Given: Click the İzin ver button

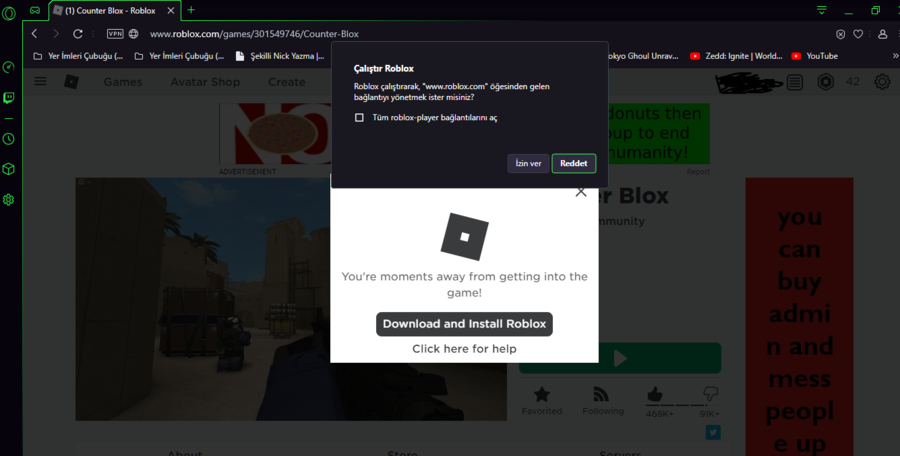Looking at the screenshot, I should pos(528,164).
